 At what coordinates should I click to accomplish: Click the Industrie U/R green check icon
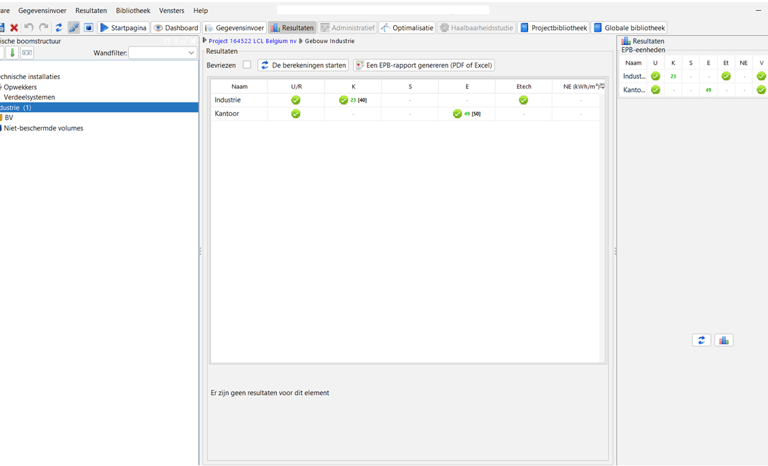coord(296,100)
